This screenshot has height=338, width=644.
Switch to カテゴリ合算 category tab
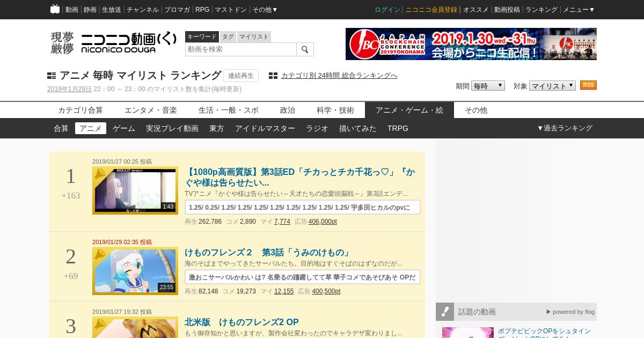tap(80, 110)
